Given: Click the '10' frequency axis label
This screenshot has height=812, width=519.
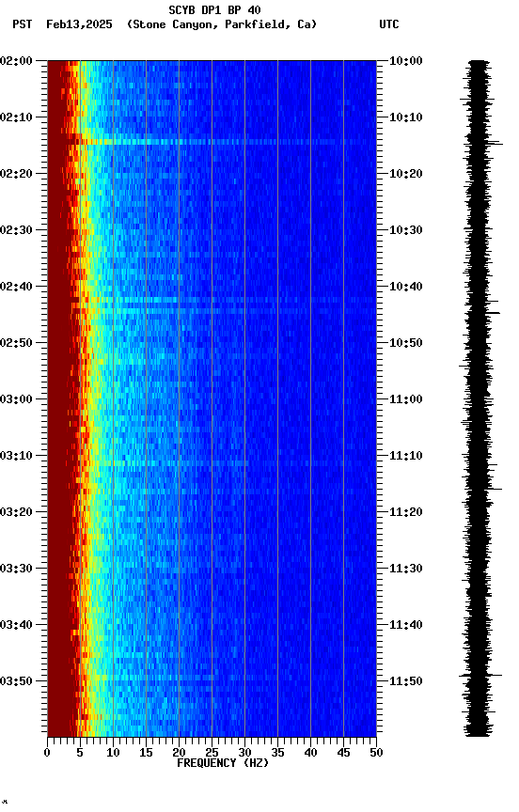Looking at the screenshot, I should 113,753.
